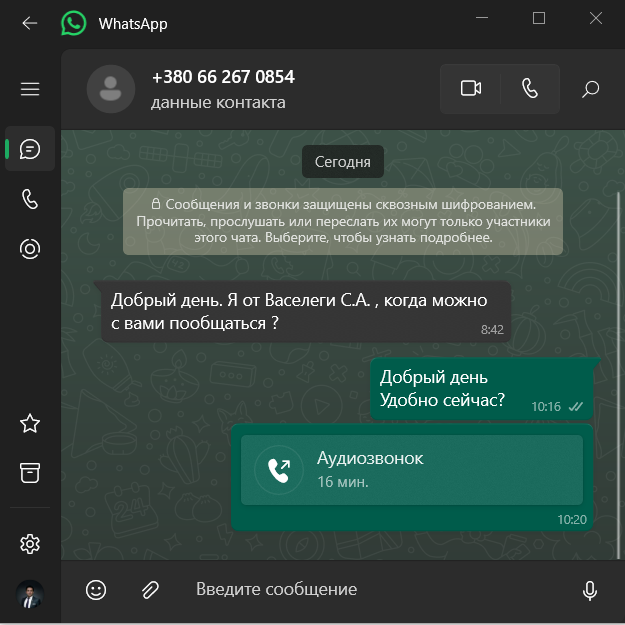The height and width of the screenshot is (625, 625).
Task: Click the 'Сегодня' date label
Action: click(343, 162)
